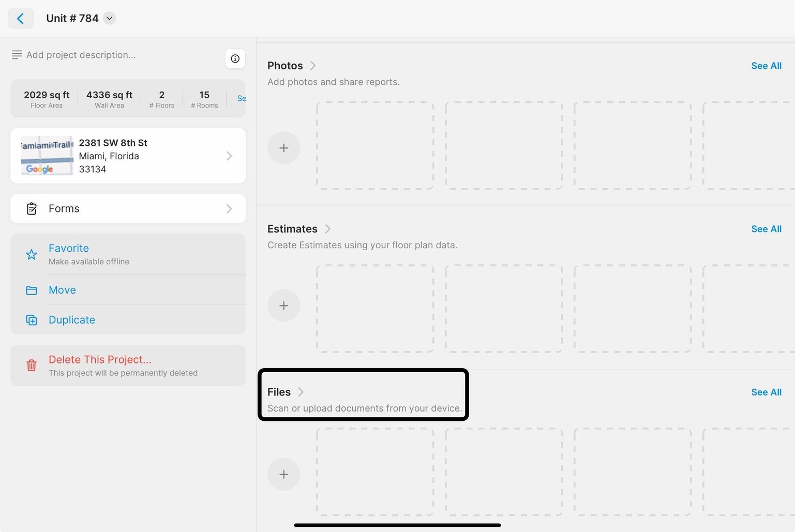Select Delete This Project option
Screen dimensions: 795x532
[x=100, y=359]
